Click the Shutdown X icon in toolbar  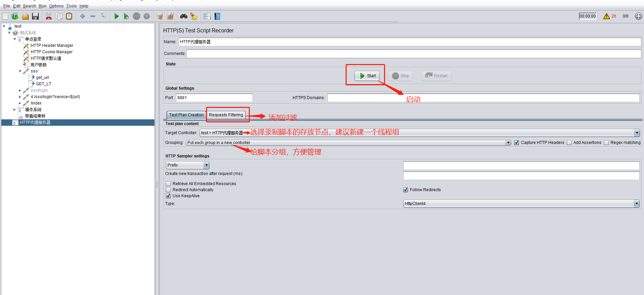147,16
